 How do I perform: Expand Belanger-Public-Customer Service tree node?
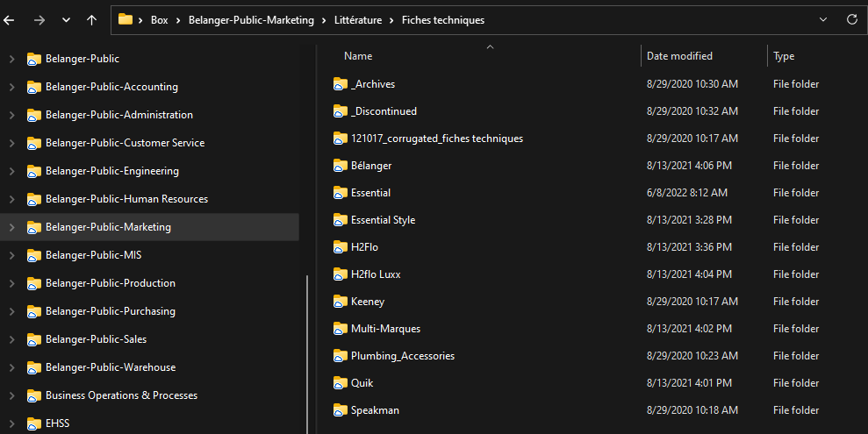coord(11,143)
